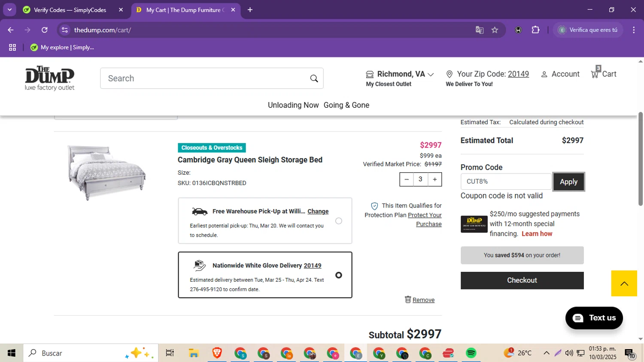Click delivery zip 20149 link
Viewport: 644px width, 362px height.
point(313,265)
